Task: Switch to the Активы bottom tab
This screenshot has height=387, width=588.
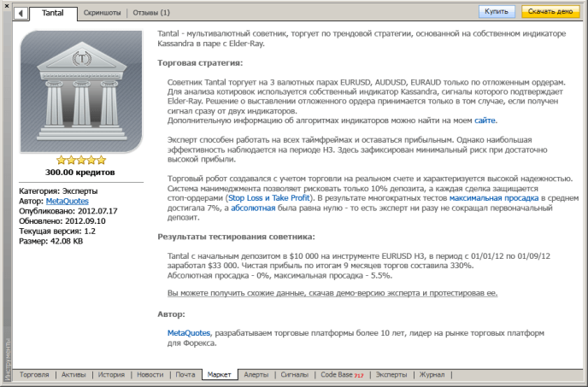Action: [73, 375]
